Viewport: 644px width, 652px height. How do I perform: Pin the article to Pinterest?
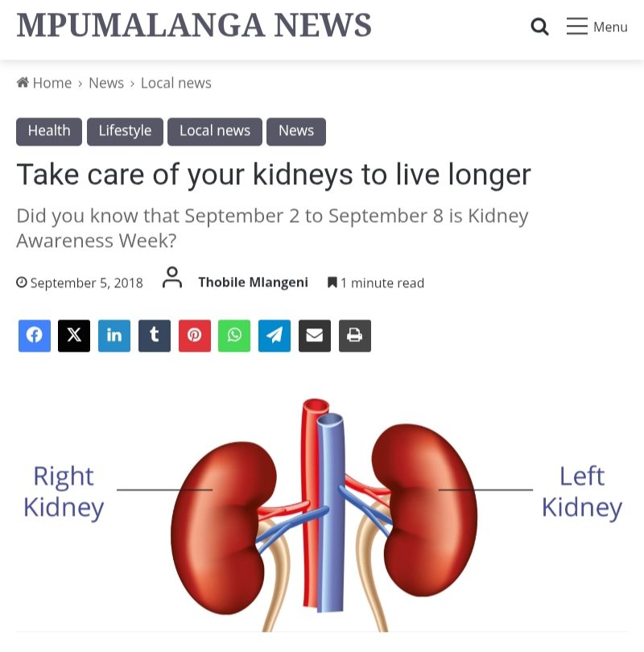tap(194, 336)
